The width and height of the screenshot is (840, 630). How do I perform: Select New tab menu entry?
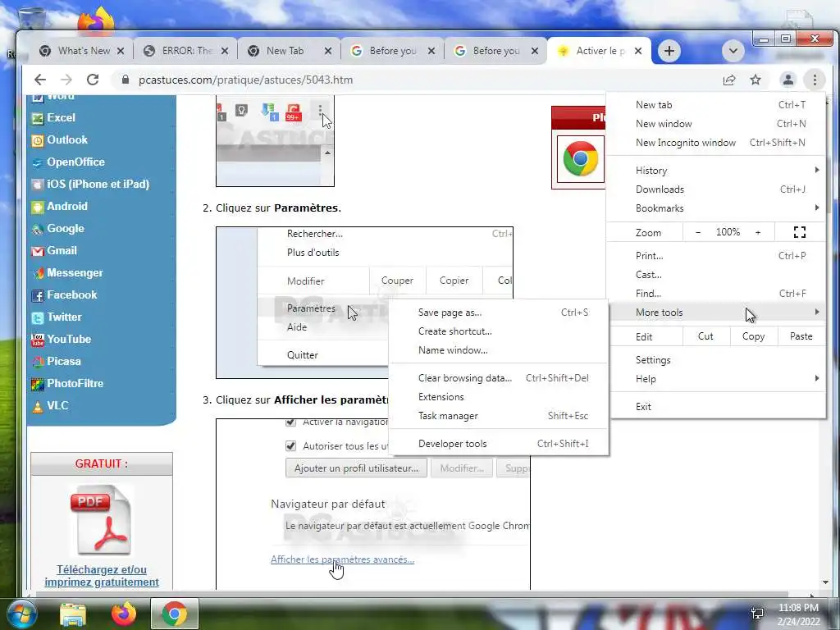(718, 105)
